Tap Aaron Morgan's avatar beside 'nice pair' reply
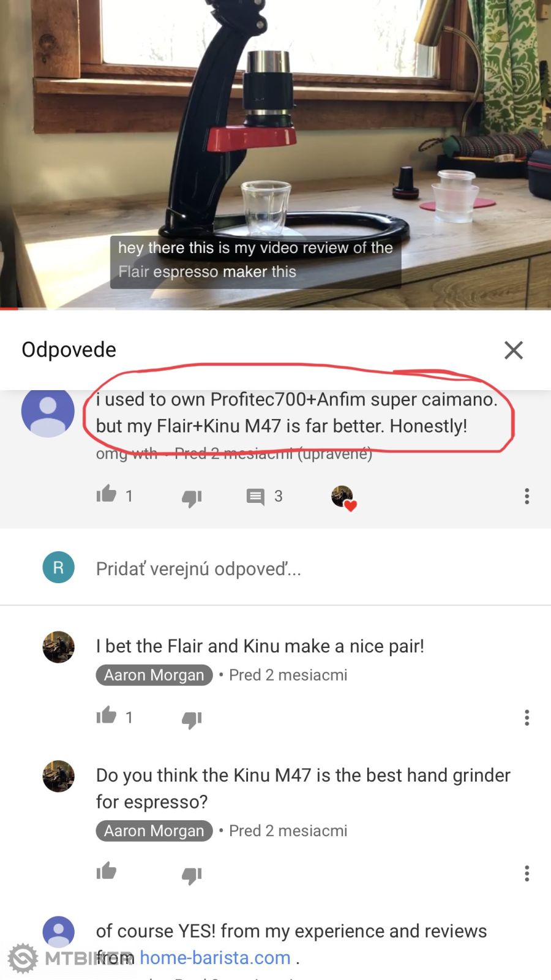This screenshot has width=551, height=980. click(x=58, y=647)
